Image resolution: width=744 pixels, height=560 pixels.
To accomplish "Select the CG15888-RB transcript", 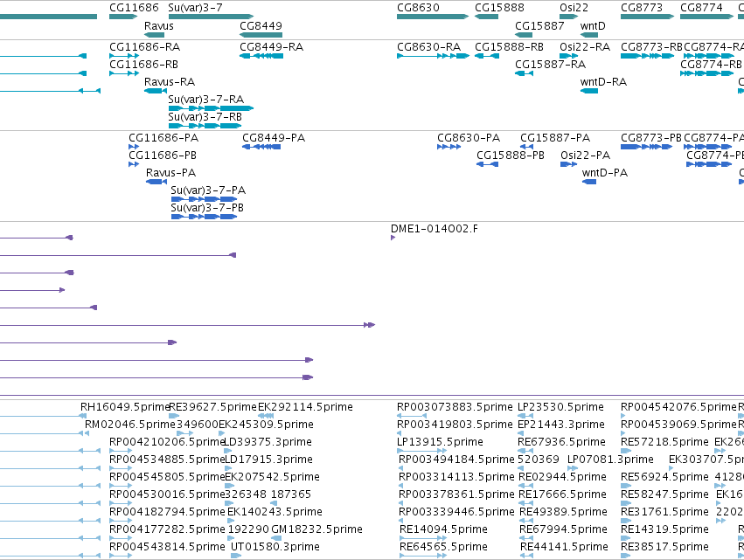I will pos(487,56).
